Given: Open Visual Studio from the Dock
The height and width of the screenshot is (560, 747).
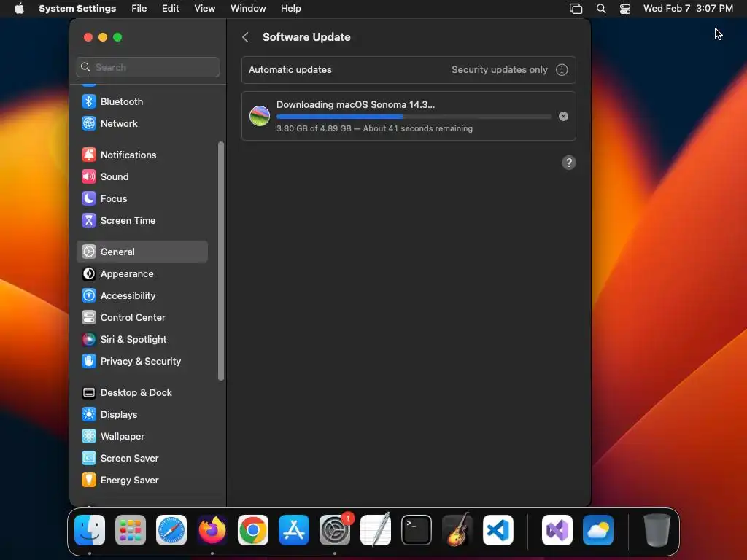Looking at the screenshot, I should point(557,530).
